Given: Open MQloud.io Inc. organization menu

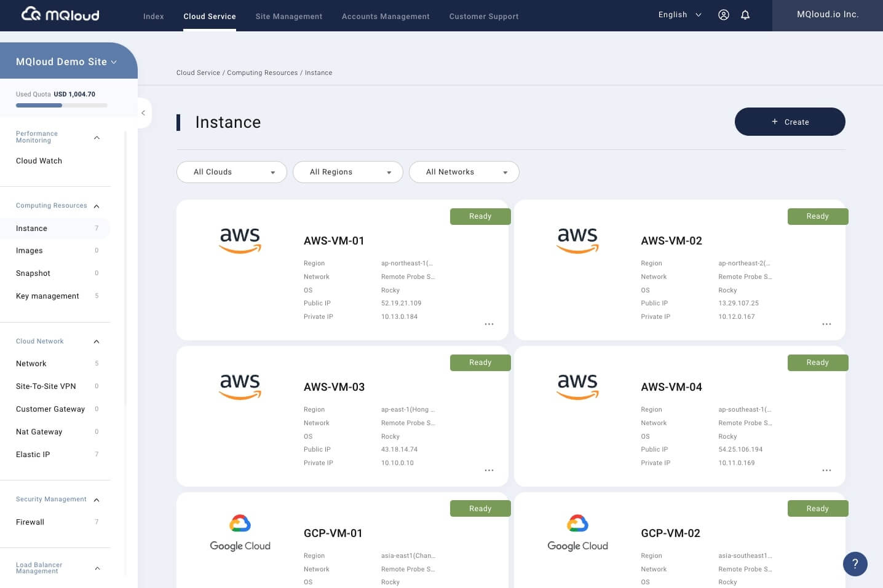Looking at the screenshot, I should point(828,15).
